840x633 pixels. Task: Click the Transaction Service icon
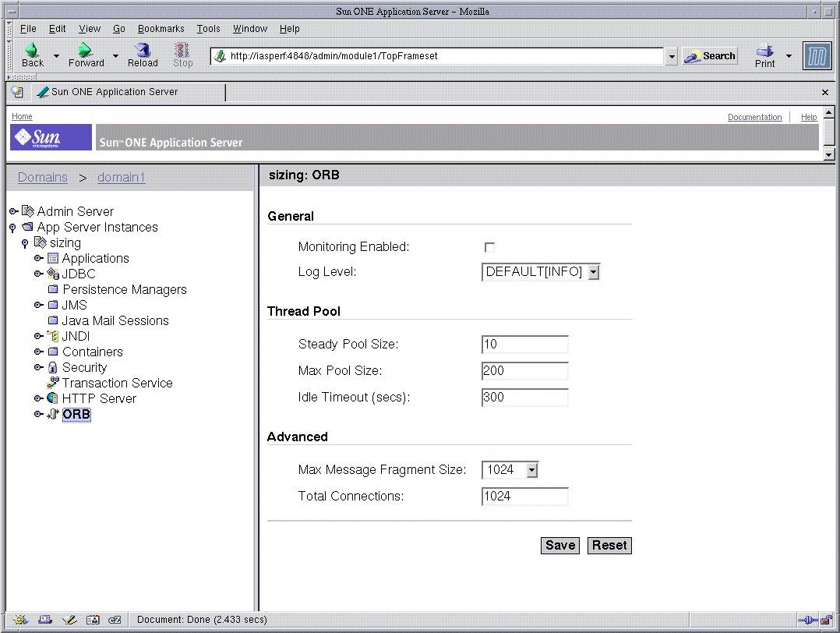coord(53,383)
